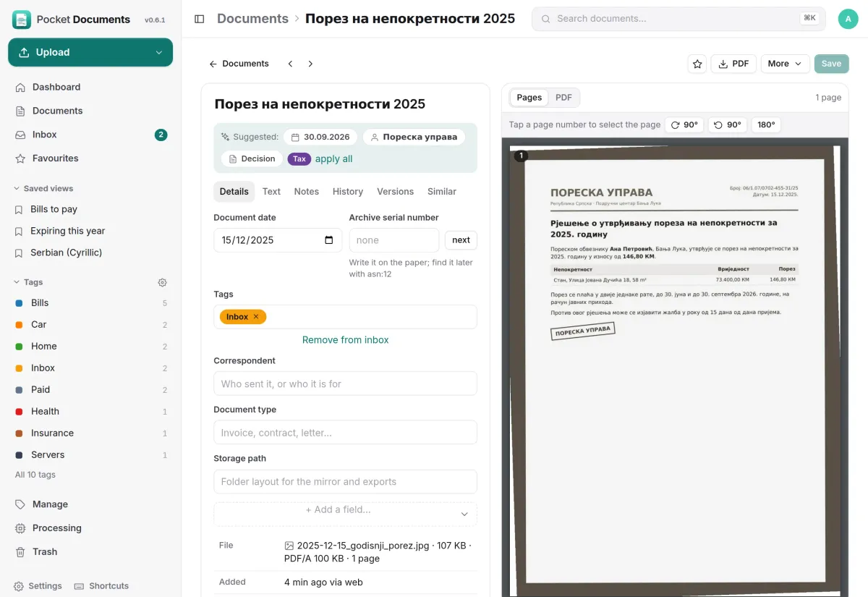
Task: Apply suggested type Decision
Action: click(252, 159)
